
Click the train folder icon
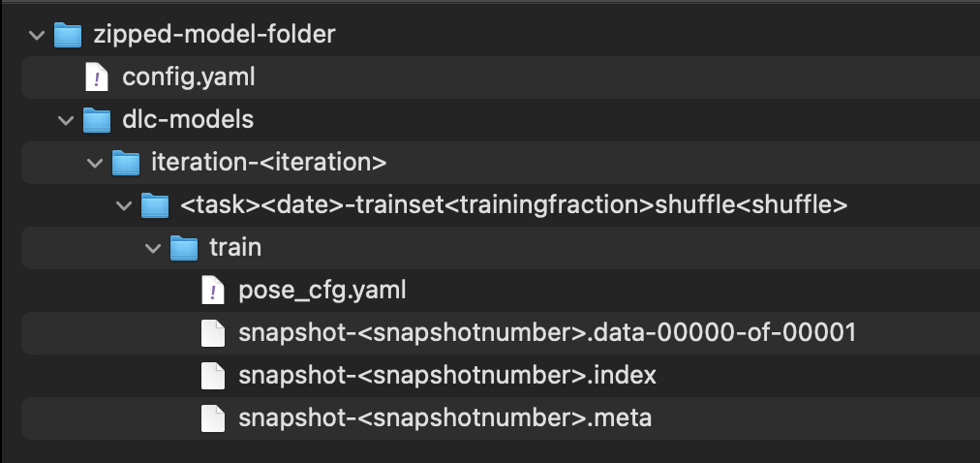[184, 248]
